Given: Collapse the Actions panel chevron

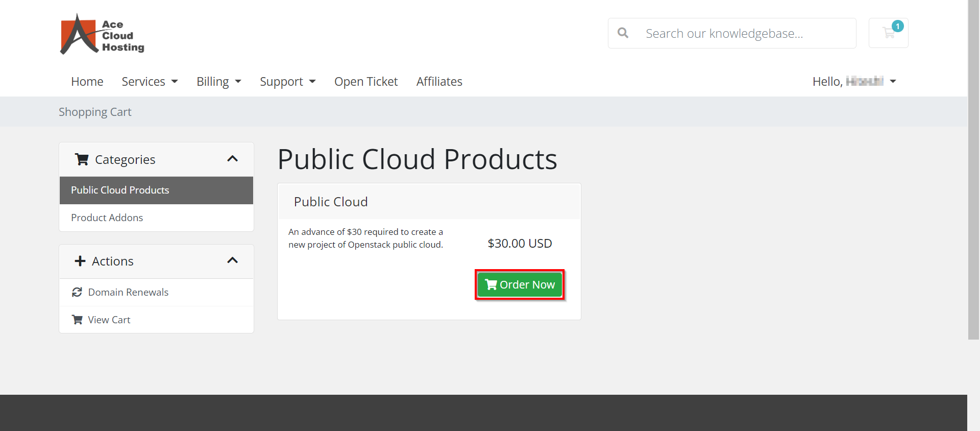Looking at the screenshot, I should coord(232,260).
